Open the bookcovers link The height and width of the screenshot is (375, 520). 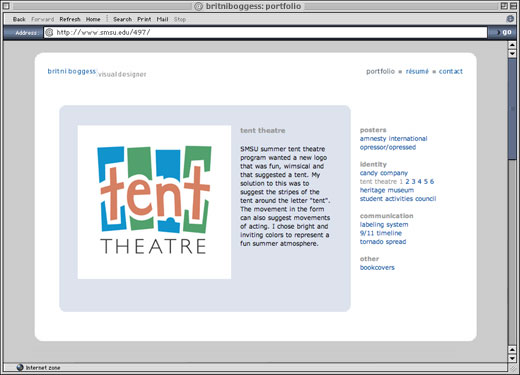377,267
